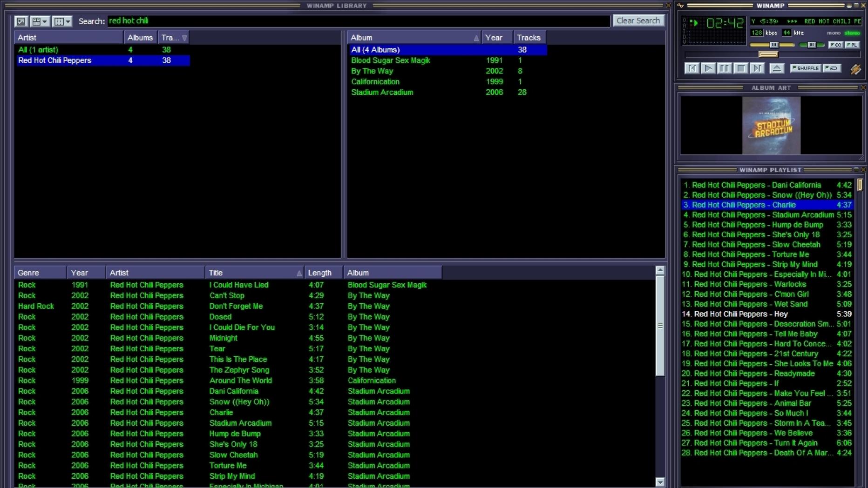Screen dimensions: 868x488
Task: Select By The Way album row
Action: [448, 71]
